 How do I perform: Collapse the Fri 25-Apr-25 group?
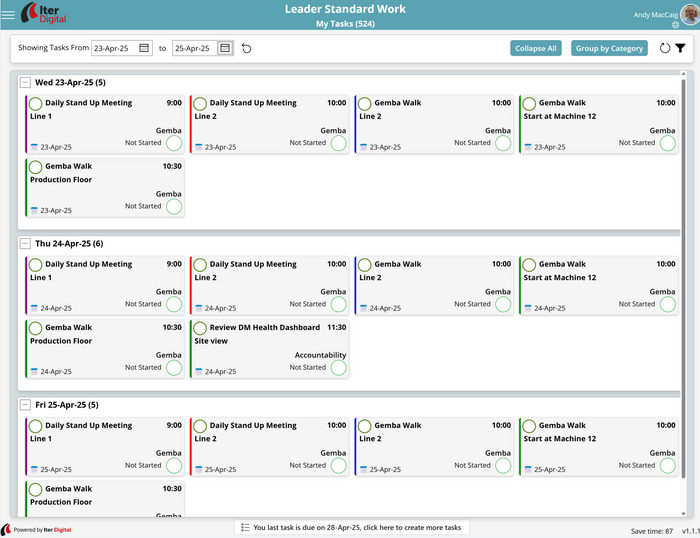coord(25,405)
